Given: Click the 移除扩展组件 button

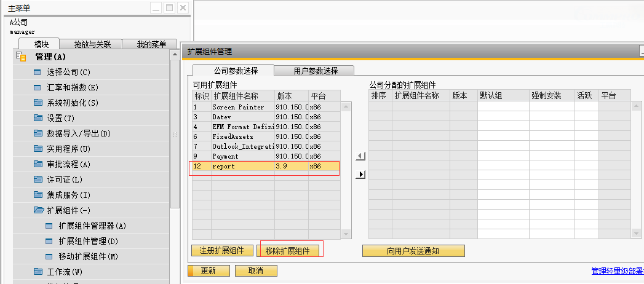Looking at the screenshot, I should 287,251.
